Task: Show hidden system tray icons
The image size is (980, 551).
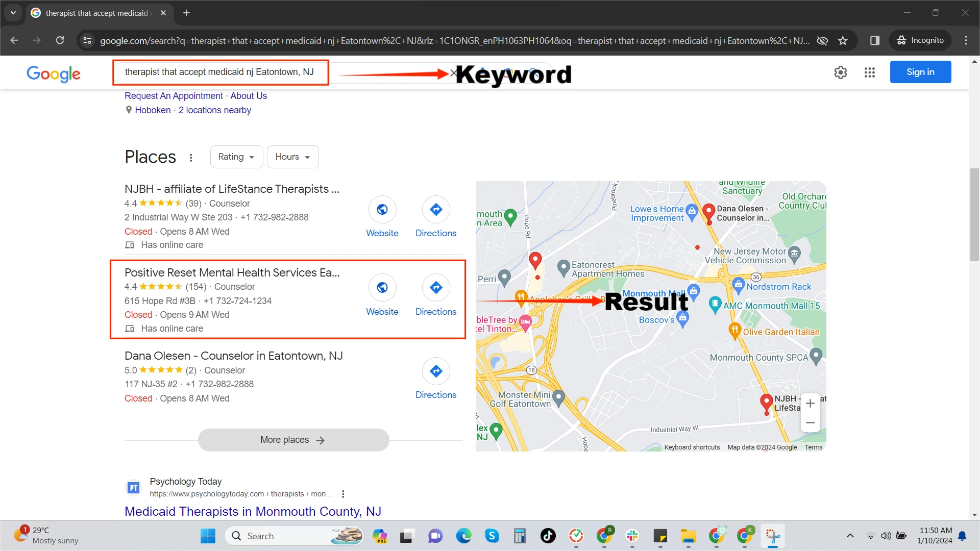Action: (x=850, y=536)
